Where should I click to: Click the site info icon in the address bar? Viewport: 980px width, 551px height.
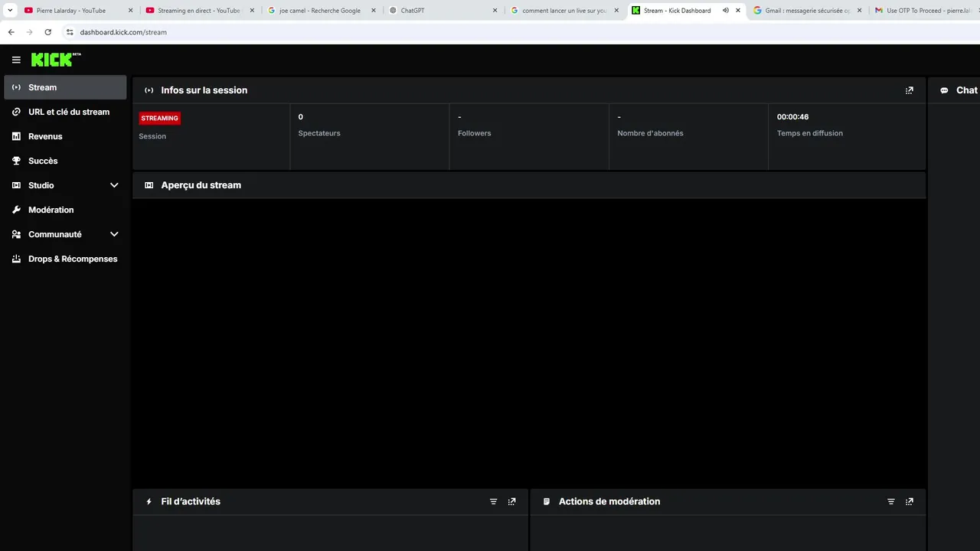pos(70,32)
